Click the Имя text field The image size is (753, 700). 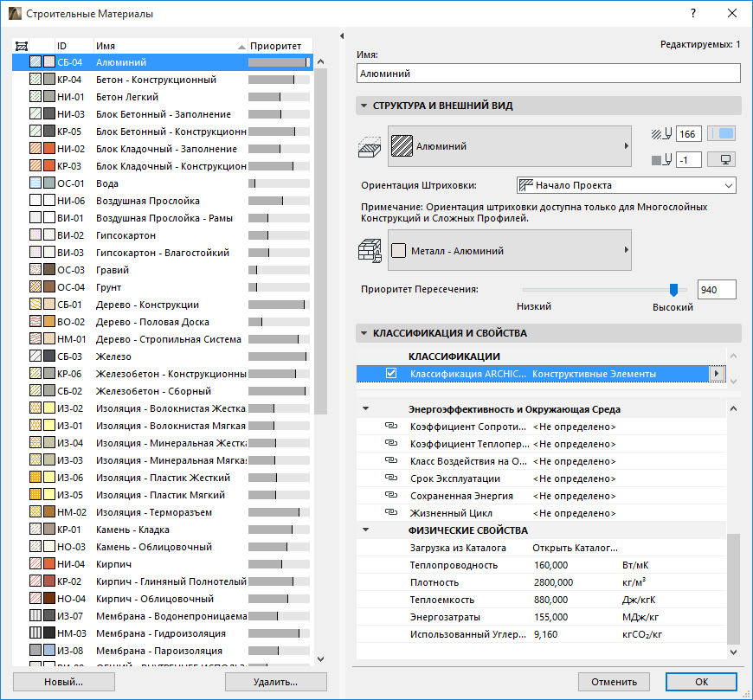(x=549, y=74)
